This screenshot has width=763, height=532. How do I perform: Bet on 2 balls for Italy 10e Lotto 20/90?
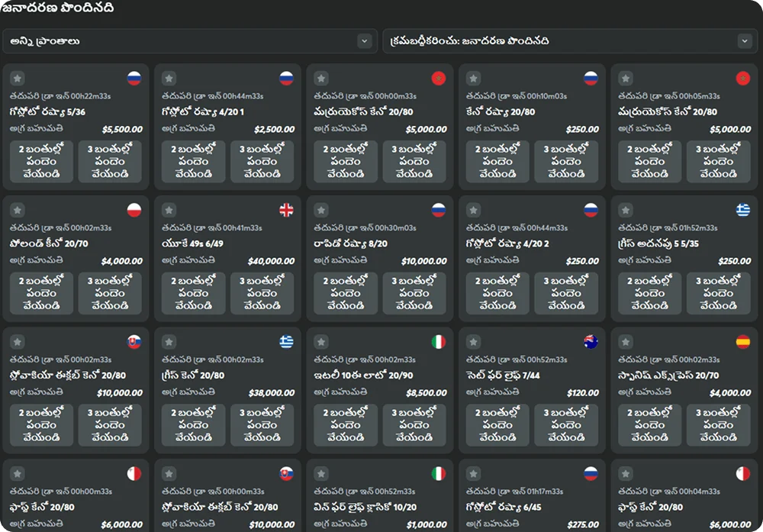point(346,425)
